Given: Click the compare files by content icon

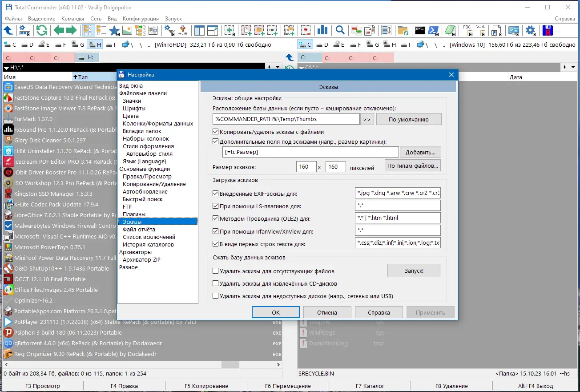Looking at the screenshot, I should coord(369,30).
